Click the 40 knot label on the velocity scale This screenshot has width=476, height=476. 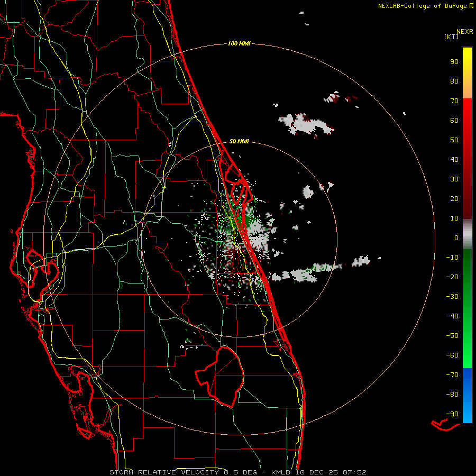454,159
